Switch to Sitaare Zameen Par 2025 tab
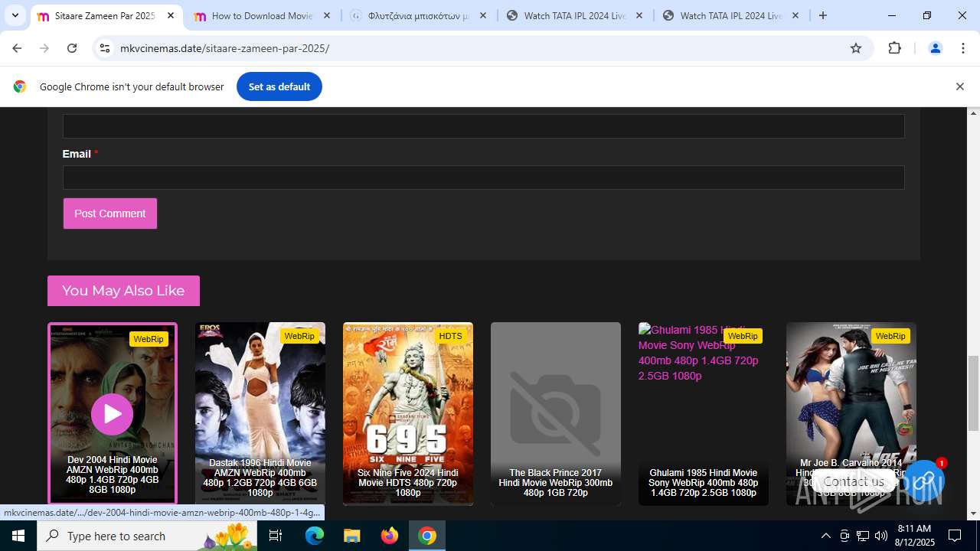The height and width of the screenshot is (551, 980). point(106,15)
